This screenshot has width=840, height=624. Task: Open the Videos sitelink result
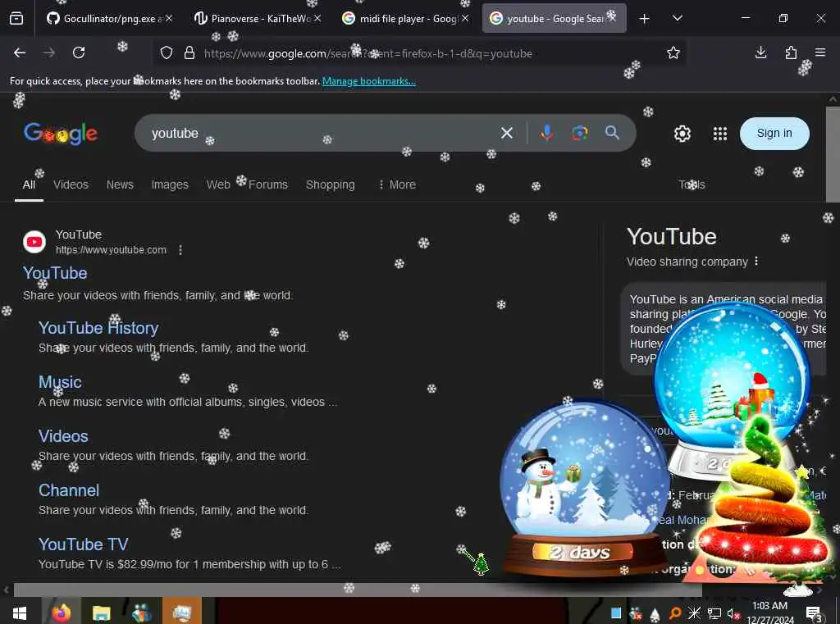coord(63,436)
